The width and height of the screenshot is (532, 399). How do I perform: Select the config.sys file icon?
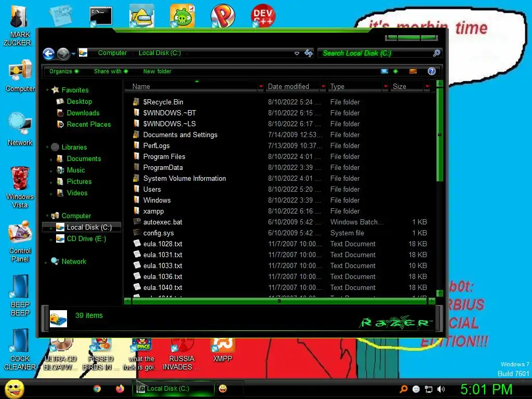coord(137,233)
